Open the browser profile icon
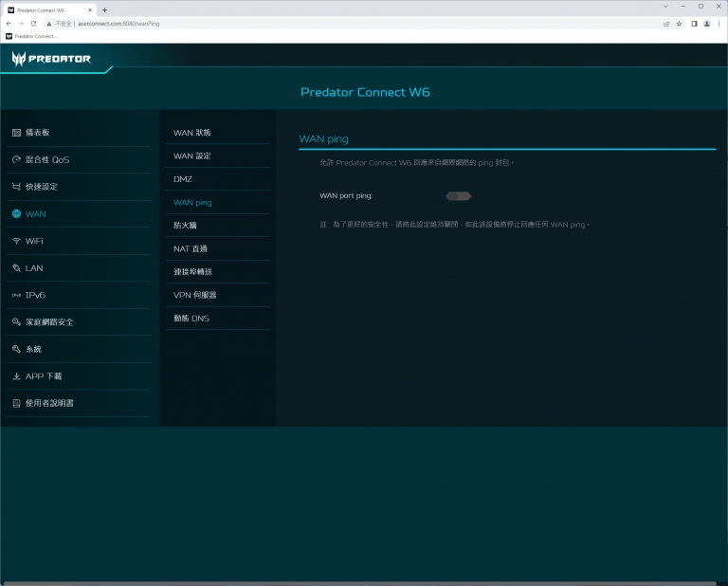This screenshot has height=586, width=728. click(x=706, y=24)
